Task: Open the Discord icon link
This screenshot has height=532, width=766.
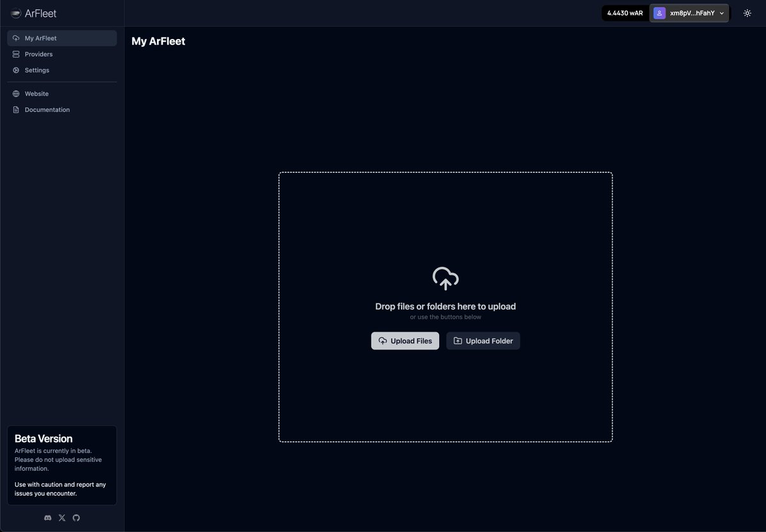Action: tap(47, 518)
